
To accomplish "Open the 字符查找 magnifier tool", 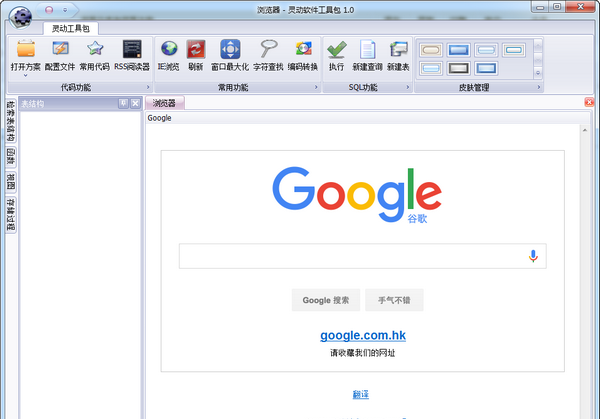I will [268, 55].
